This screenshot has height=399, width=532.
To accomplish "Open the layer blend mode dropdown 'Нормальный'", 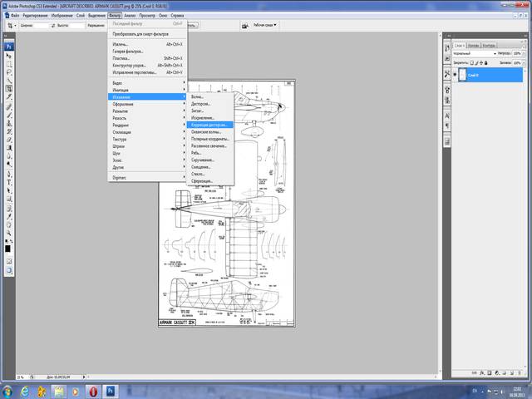I will pyautogui.click(x=474, y=54).
